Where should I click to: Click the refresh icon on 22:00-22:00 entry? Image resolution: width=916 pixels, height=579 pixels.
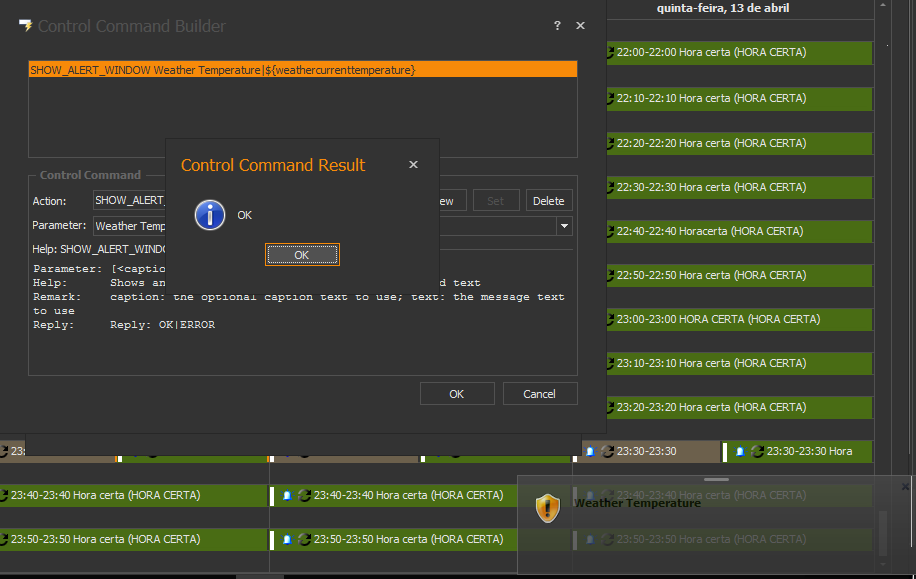[x=610, y=53]
